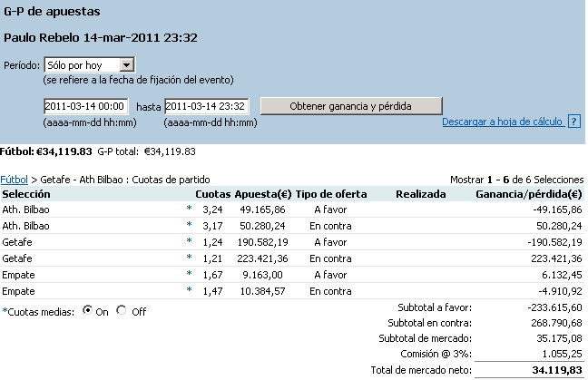Click the Mostrar 1 - 6 de 6 Selecciones text
This screenshot has width=588, height=380.
pyautogui.click(x=516, y=180)
